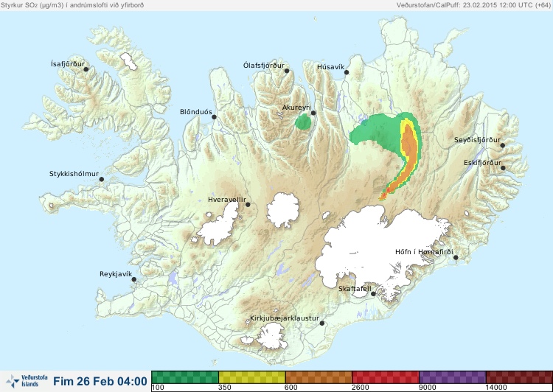This screenshot has height=392, width=553.
Task: Click the 'Húsavík' label
Action: click(x=330, y=67)
